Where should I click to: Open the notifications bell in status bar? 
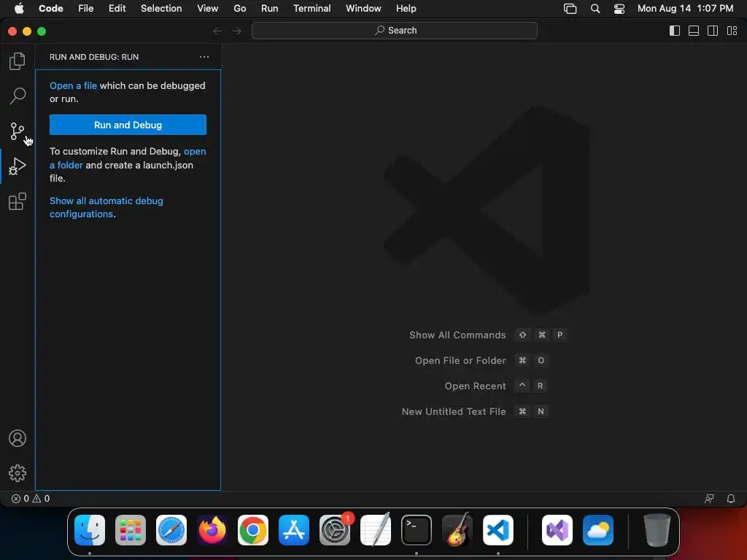point(730,499)
